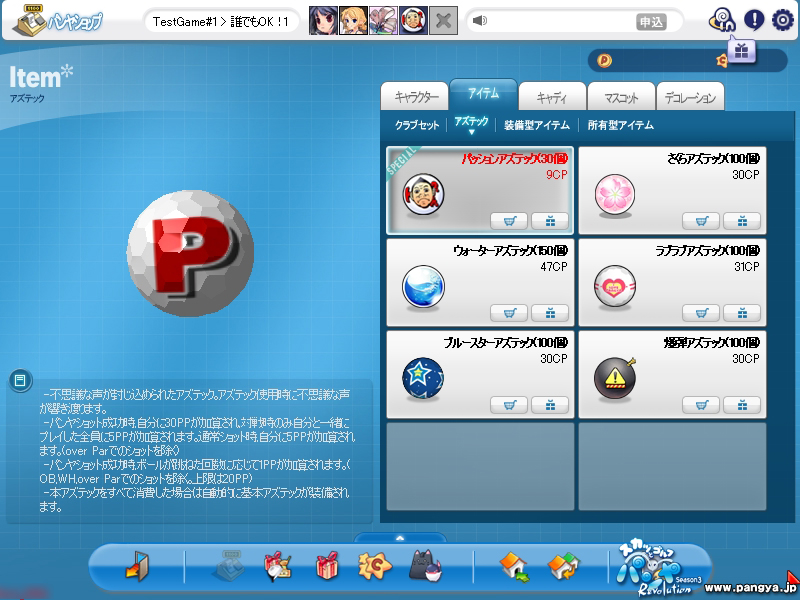Click the gray X slot in player row
Image resolution: width=800 pixels, height=600 pixels.
(x=444, y=21)
